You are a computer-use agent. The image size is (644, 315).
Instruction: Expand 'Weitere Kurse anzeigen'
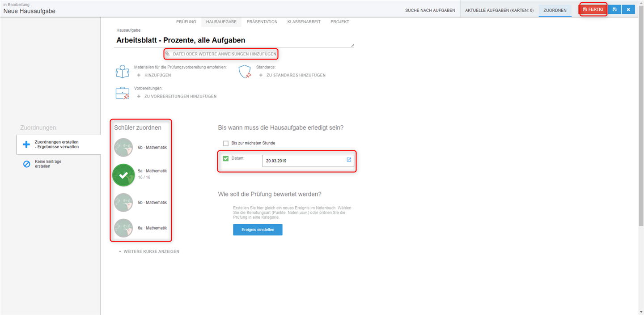coord(149,251)
